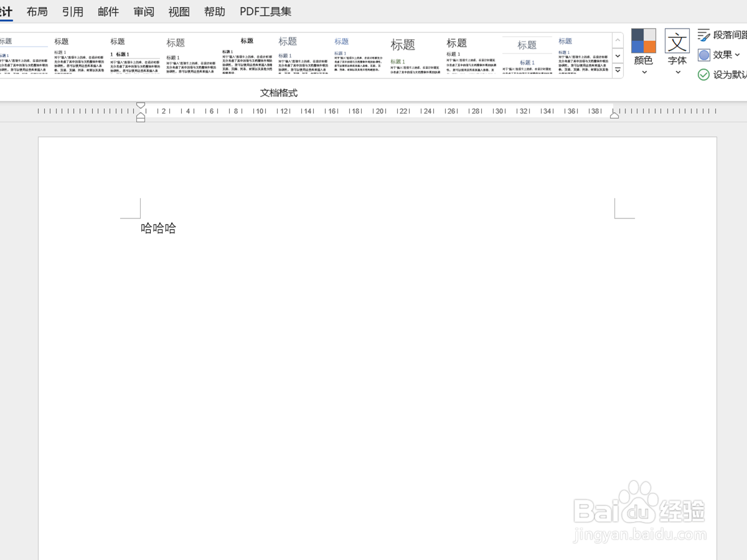
Task: Open the 邮件 tab
Action: click(x=108, y=11)
